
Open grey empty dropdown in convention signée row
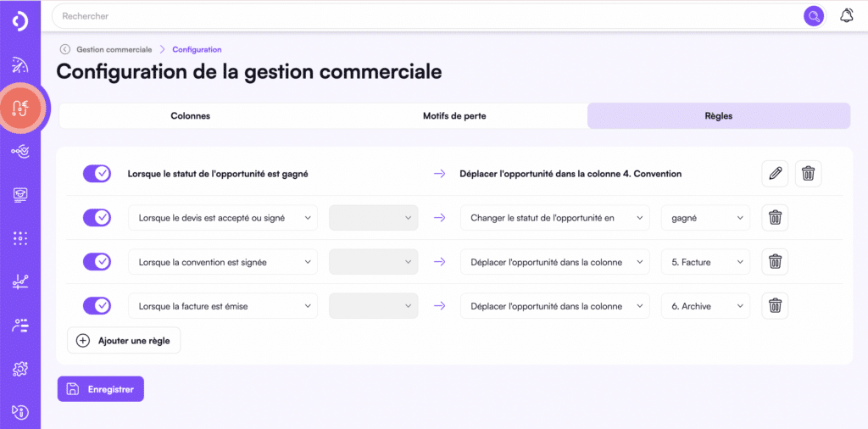pos(374,262)
